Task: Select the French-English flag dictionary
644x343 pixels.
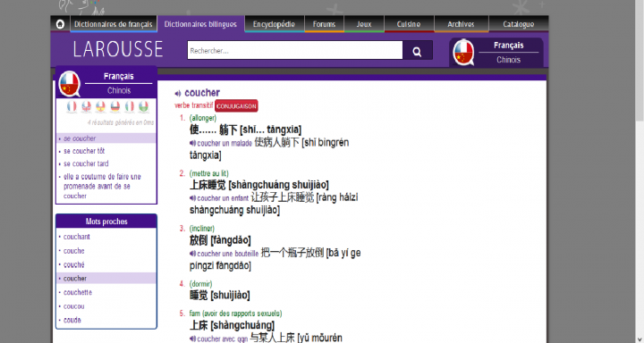Action: coord(86,107)
